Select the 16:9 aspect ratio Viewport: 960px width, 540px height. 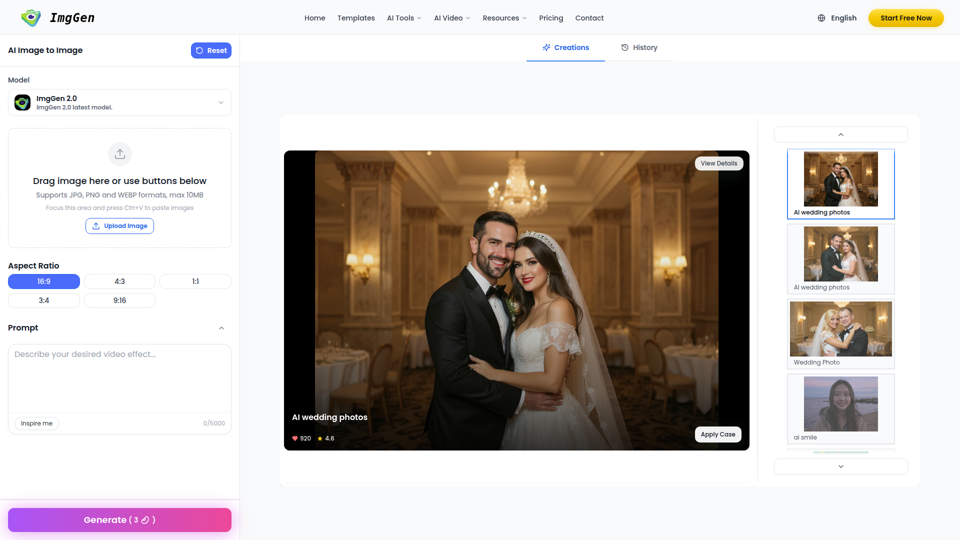click(44, 282)
